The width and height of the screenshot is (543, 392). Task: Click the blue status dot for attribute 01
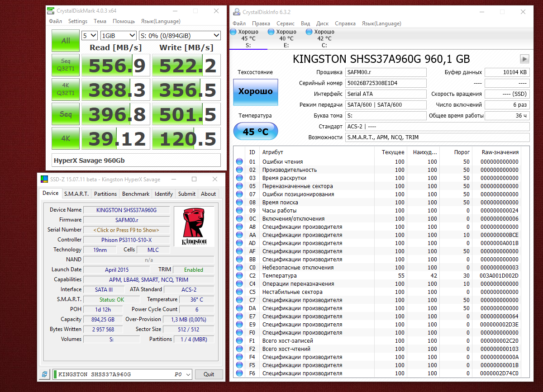[239, 162]
